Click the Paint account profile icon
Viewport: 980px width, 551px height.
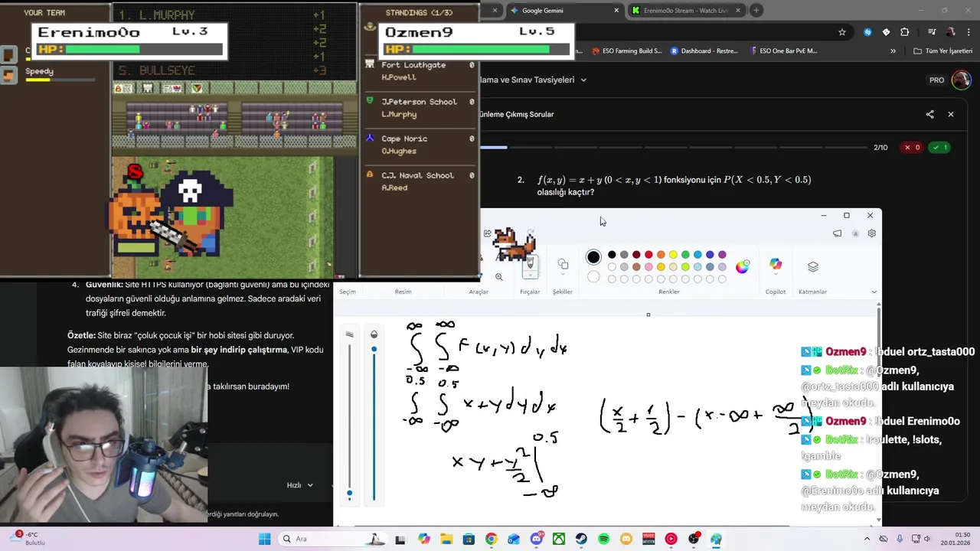854,233
